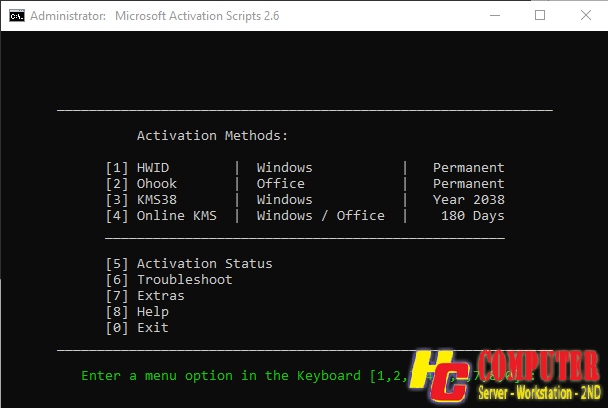Click the [6] Troubleshoot entry
608x408 pixels.
pos(169,280)
